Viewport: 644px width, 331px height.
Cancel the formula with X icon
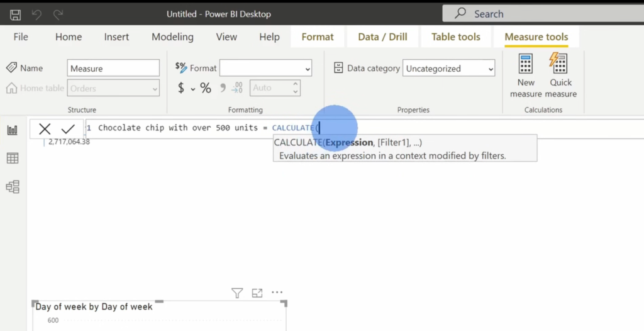(45, 129)
